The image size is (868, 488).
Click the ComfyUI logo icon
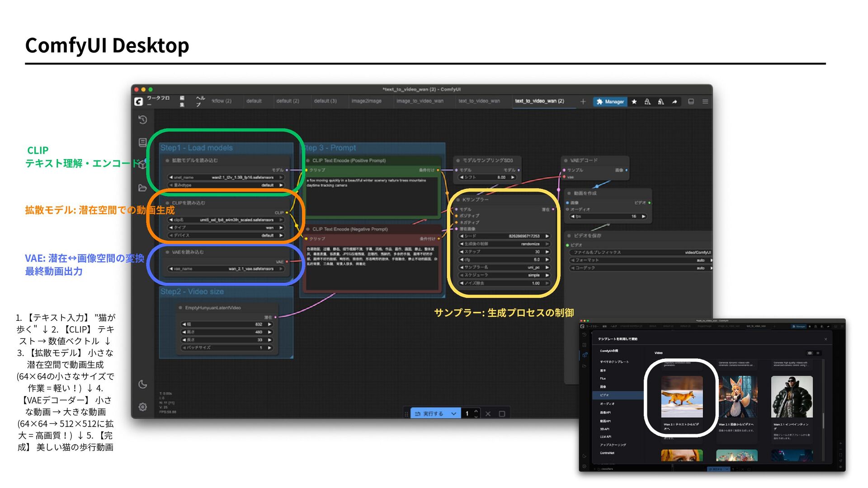click(x=138, y=102)
